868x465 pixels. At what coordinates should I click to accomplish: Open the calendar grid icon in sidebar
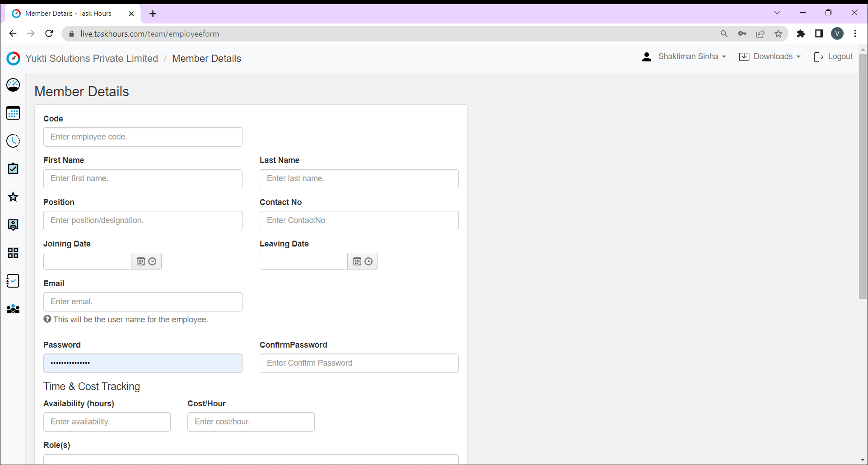[13, 113]
